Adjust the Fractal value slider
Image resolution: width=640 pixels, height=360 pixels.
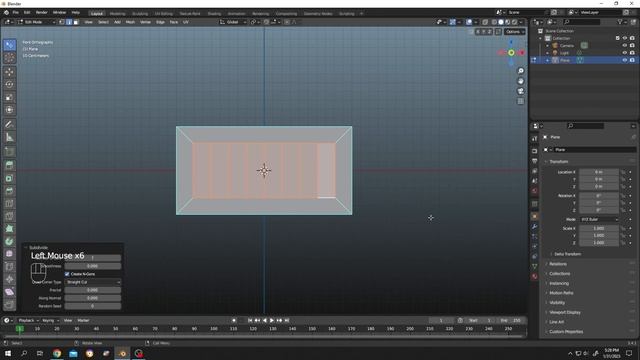pyautogui.click(x=93, y=290)
